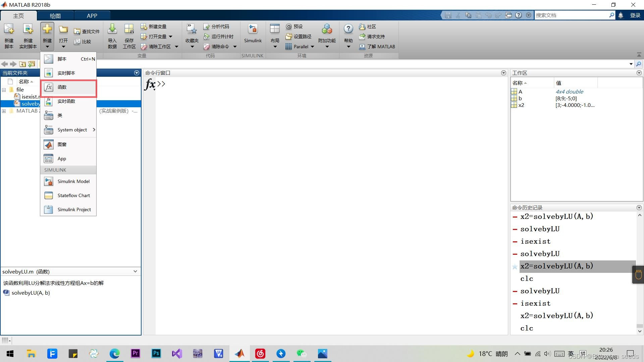This screenshot has width=644, height=362.
Task: Collapse the file folder tree node
Action: 4,90
